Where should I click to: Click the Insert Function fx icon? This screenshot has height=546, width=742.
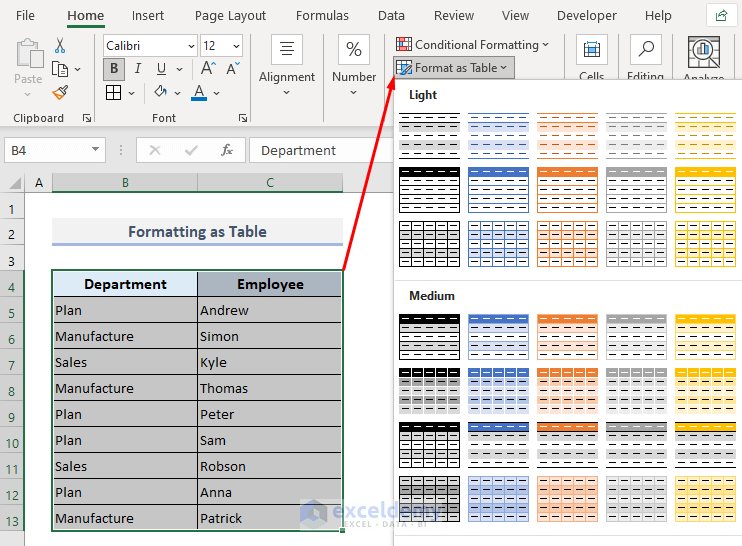point(227,150)
